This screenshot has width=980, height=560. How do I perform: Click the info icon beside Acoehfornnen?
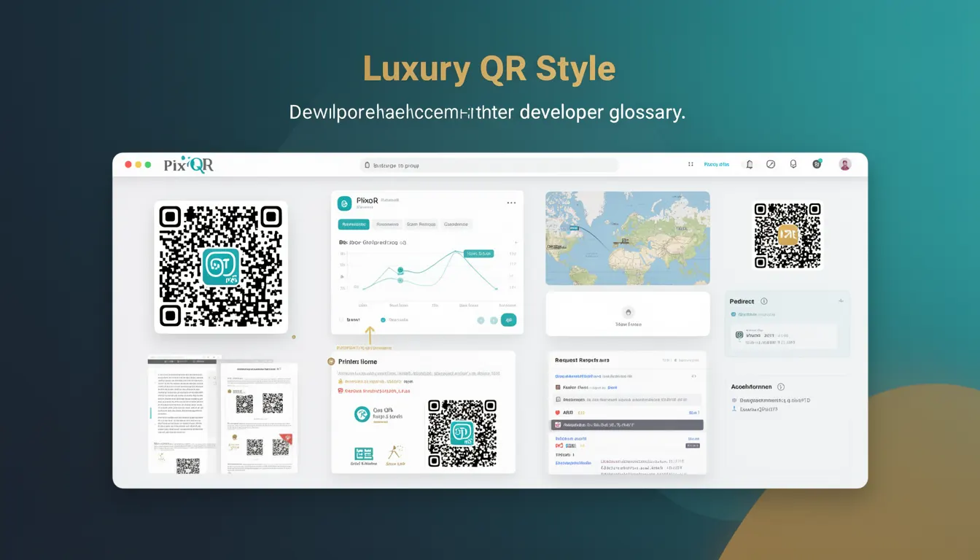coord(781,387)
